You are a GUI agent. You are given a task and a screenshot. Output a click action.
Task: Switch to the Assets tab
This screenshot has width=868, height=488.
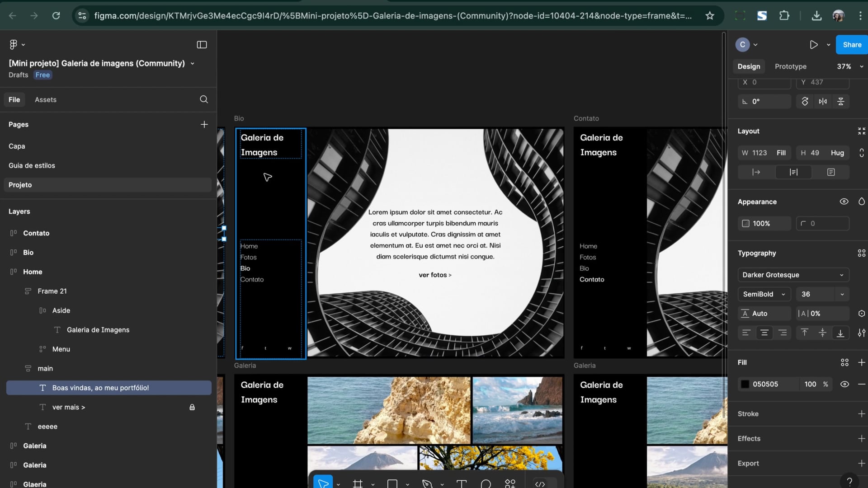point(46,99)
